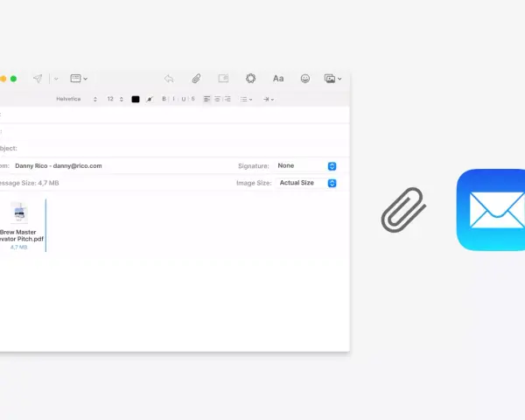Click the reply arrow toolbar icon

coord(169,79)
